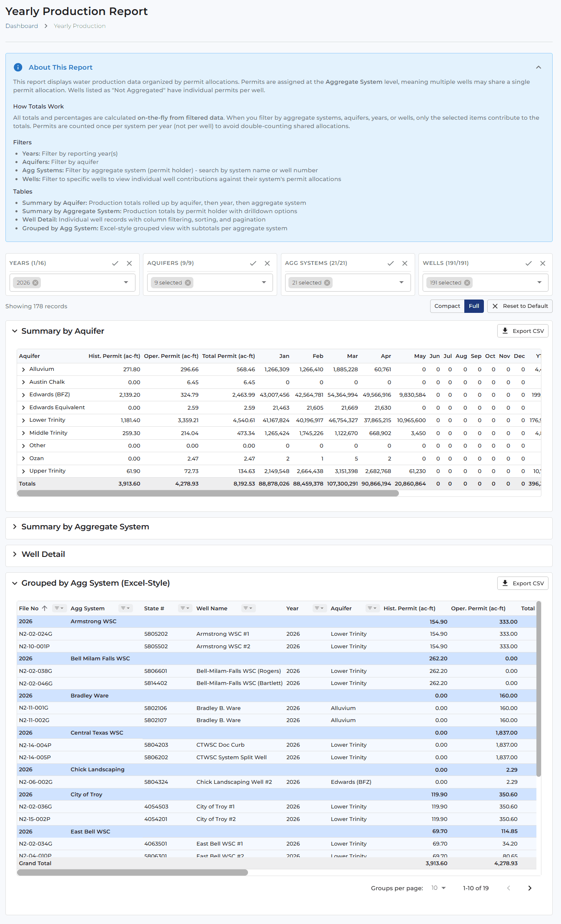Remove the 9 selected aquifers chip
This screenshot has width=561, height=924.
[x=188, y=282]
